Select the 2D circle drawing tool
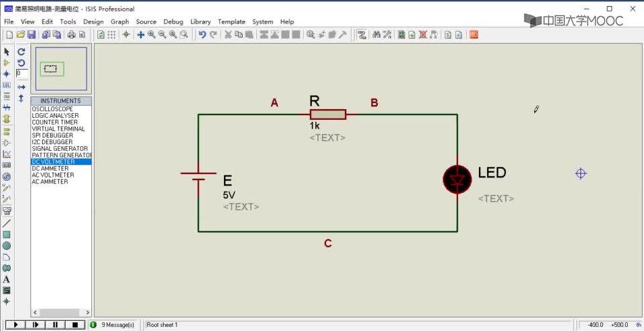Screen dimensions: 644x331 click(6, 246)
